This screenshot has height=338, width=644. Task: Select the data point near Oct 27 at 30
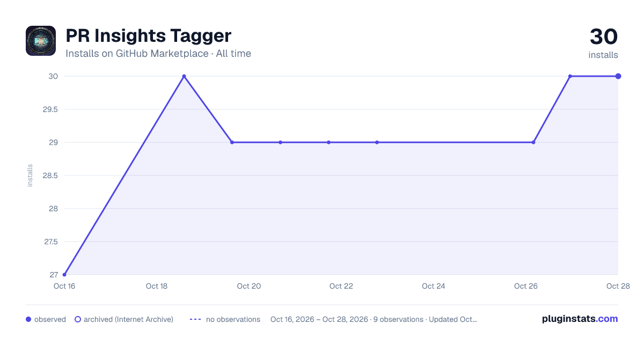(x=570, y=76)
